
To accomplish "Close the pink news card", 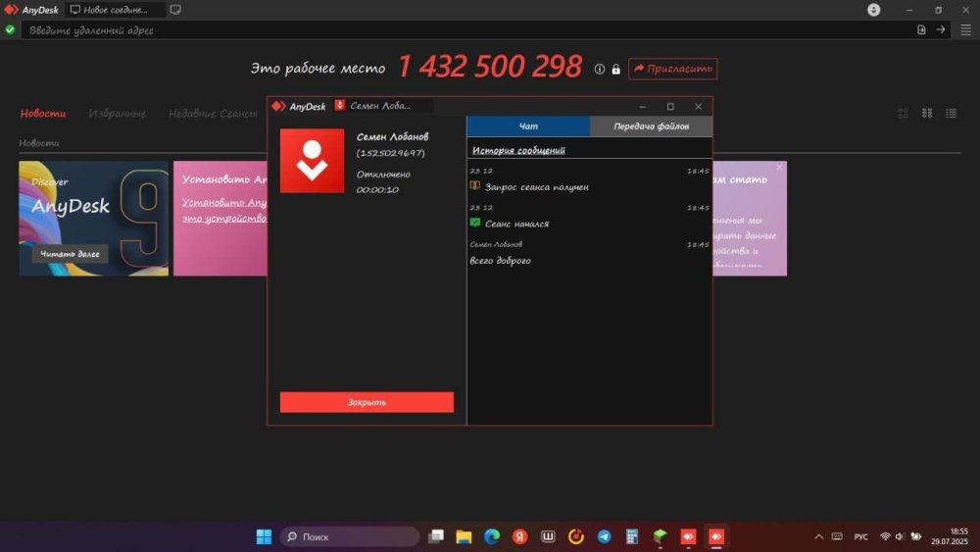I will pos(779,168).
